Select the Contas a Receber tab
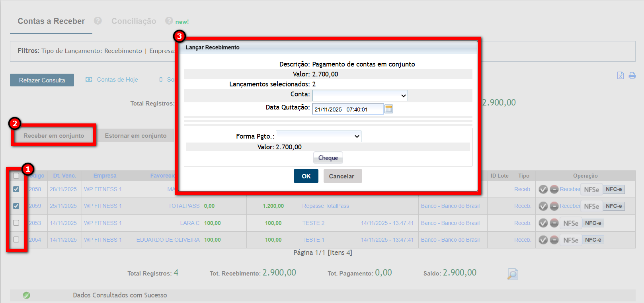 coord(51,21)
